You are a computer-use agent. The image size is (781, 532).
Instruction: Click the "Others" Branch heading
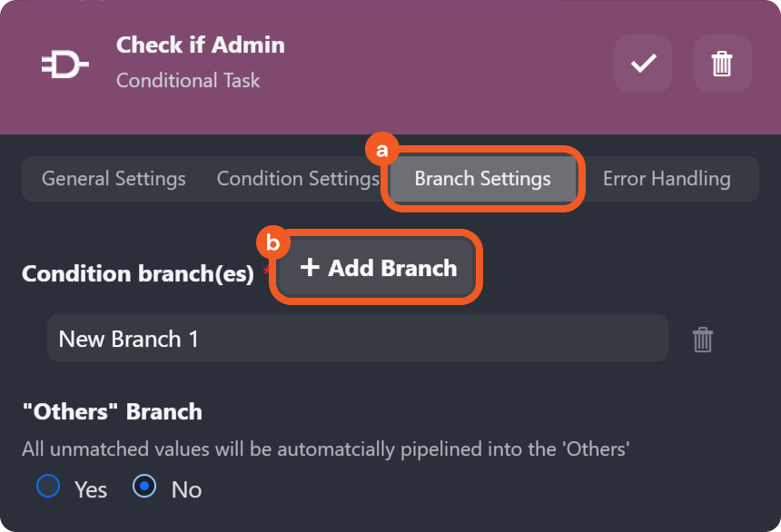tap(112, 411)
